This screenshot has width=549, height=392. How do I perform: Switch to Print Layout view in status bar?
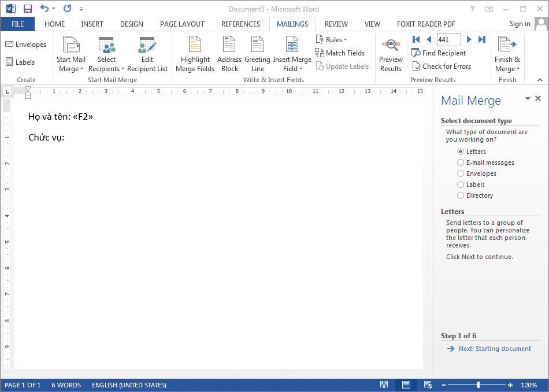[x=406, y=385]
